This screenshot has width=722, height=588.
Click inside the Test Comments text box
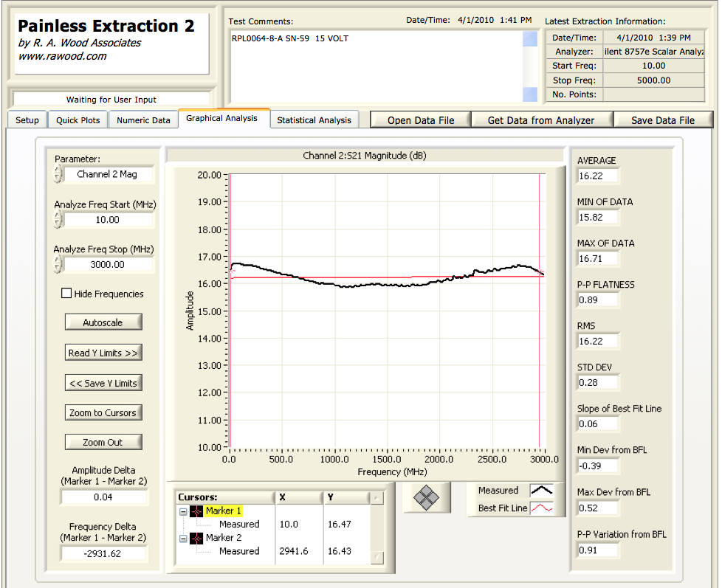tap(377, 66)
